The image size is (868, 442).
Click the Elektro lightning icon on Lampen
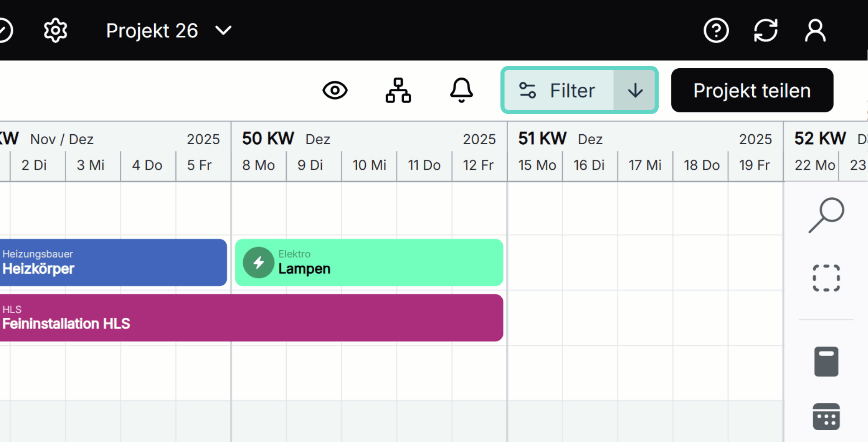pos(259,262)
